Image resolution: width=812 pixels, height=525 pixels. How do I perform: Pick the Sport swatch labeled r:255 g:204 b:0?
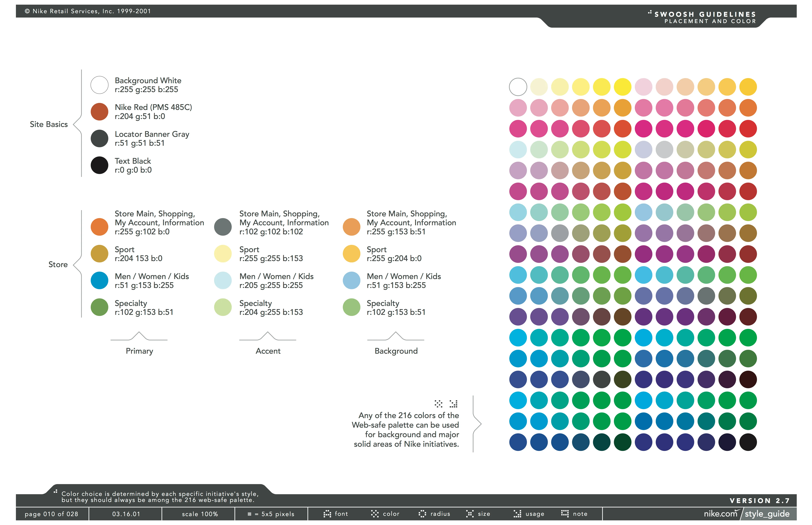pyautogui.click(x=351, y=254)
